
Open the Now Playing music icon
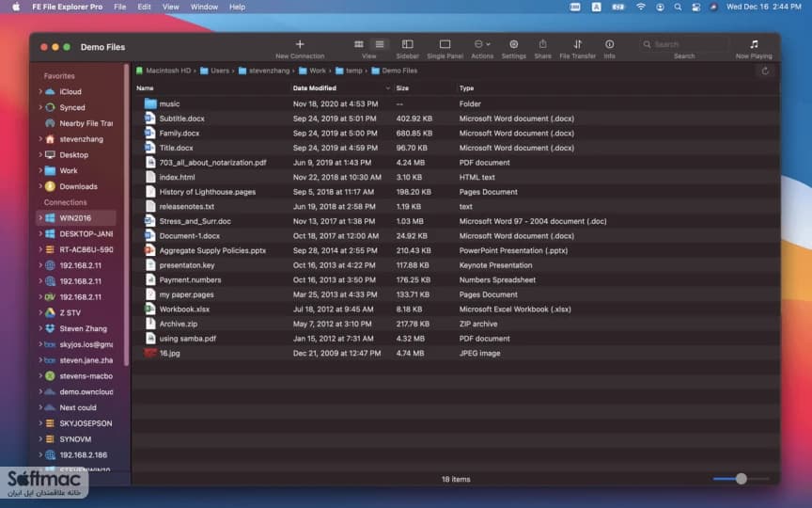click(754, 44)
